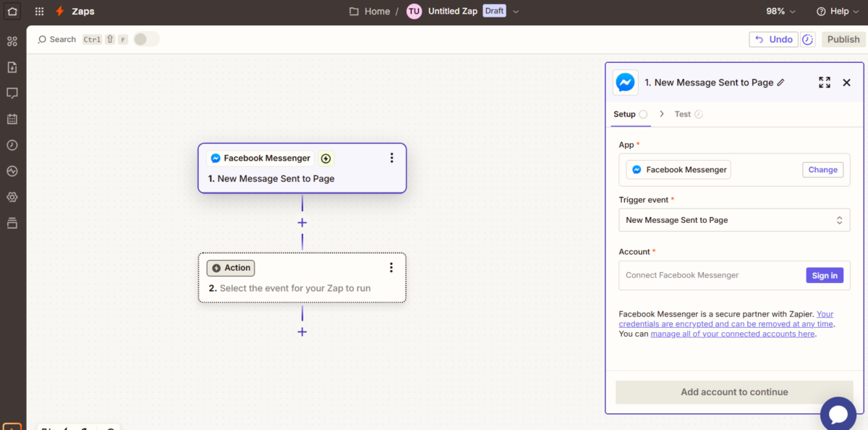Open version history icon beside Undo

(808, 40)
